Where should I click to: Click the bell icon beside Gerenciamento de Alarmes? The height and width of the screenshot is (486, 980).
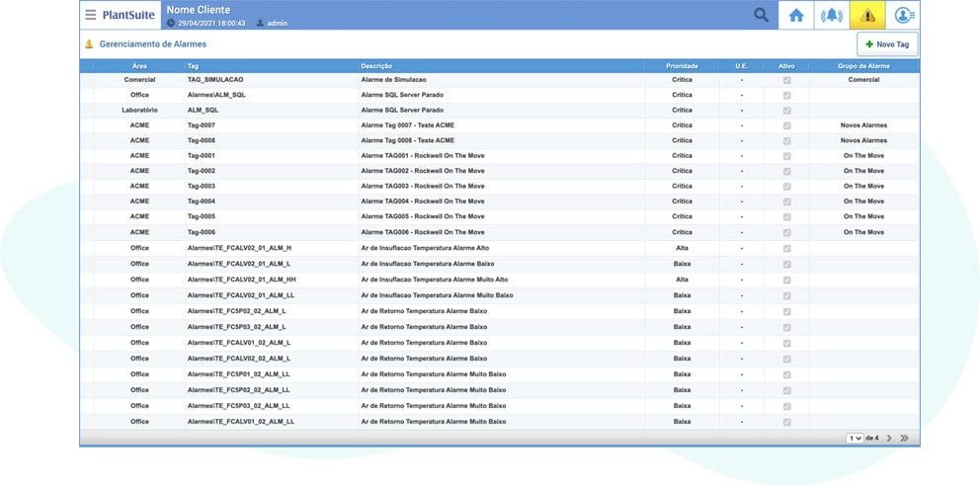[89, 44]
